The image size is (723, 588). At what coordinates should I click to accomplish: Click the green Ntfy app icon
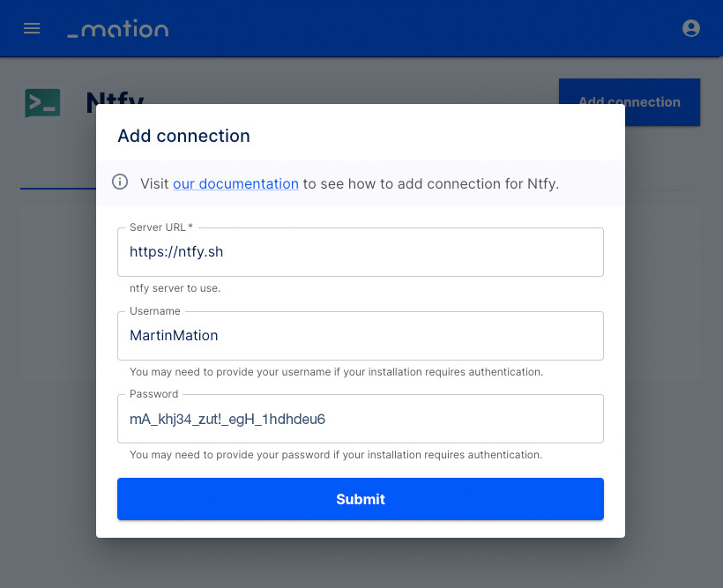42,103
